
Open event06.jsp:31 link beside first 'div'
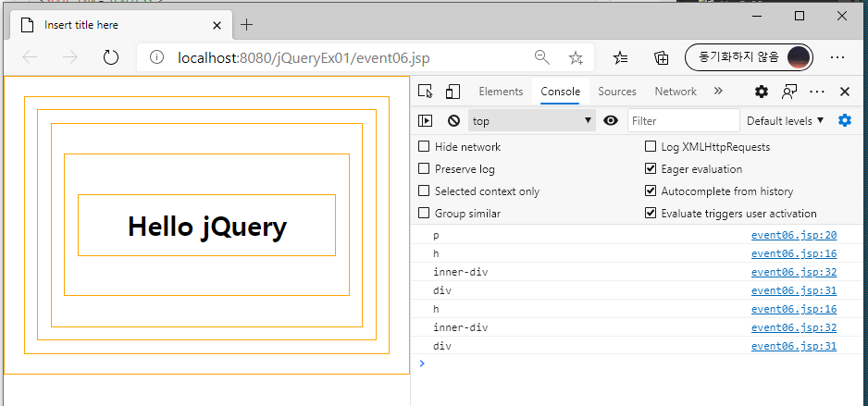794,290
